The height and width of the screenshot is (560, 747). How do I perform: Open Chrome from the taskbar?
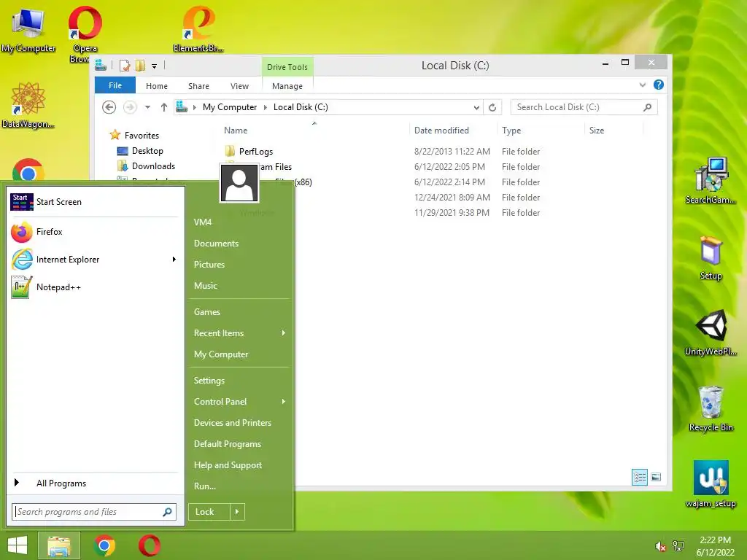(x=105, y=545)
